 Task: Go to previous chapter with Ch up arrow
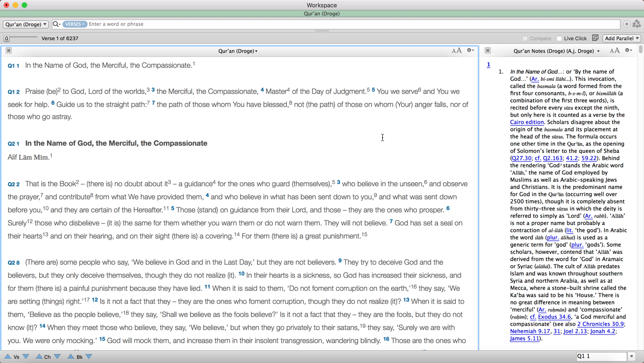(39, 356)
